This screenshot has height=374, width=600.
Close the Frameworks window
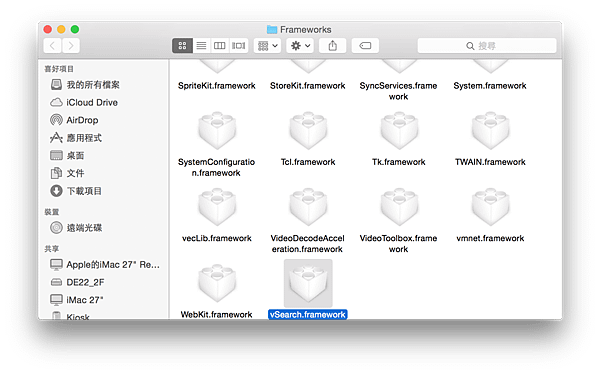[47, 29]
